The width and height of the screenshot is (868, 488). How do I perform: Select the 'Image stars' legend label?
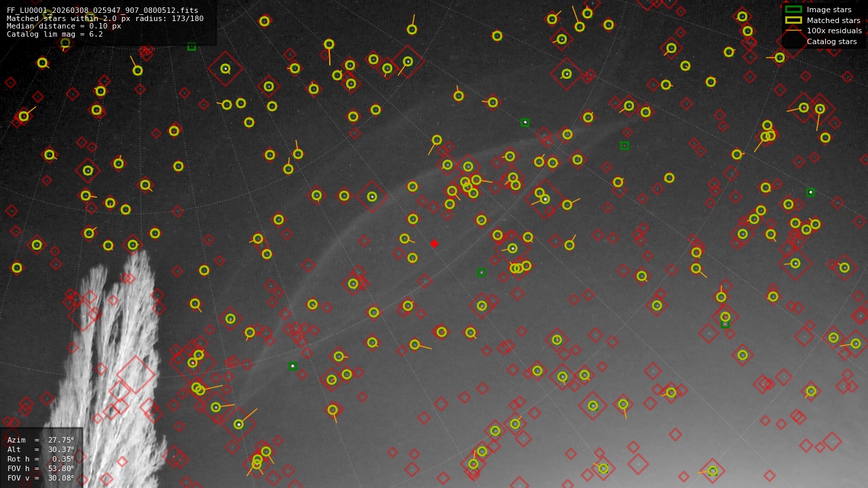[829, 10]
